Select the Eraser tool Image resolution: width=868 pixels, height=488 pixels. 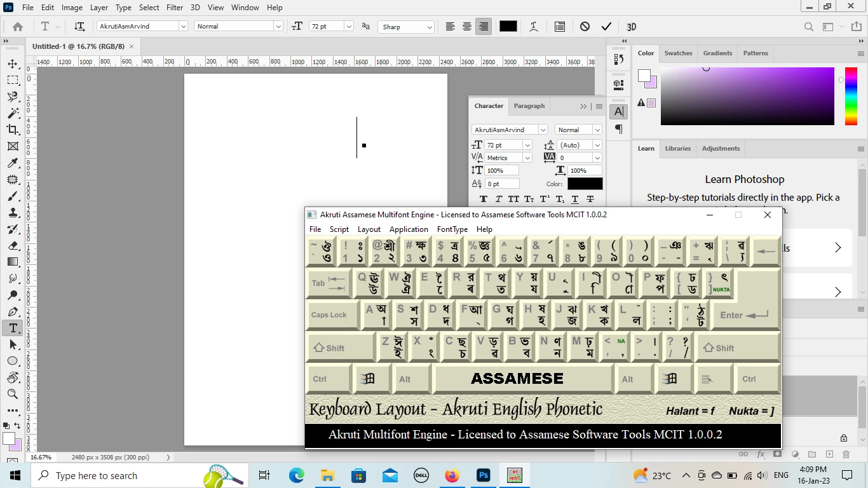point(13,245)
